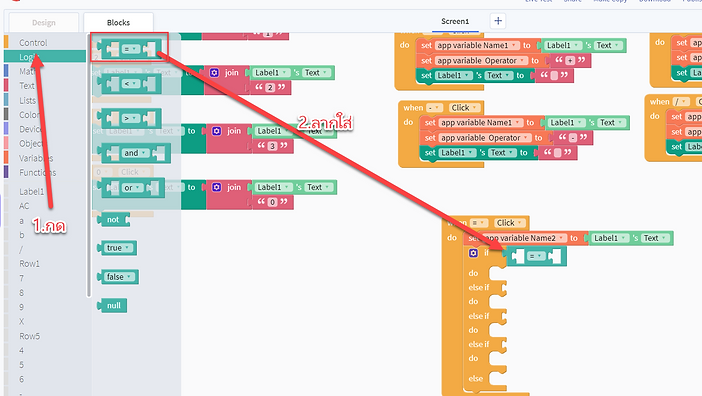Select the Row1 component in the sidebar
Image resolution: width=702 pixels, height=396 pixels.
pyautogui.click(x=29, y=264)
